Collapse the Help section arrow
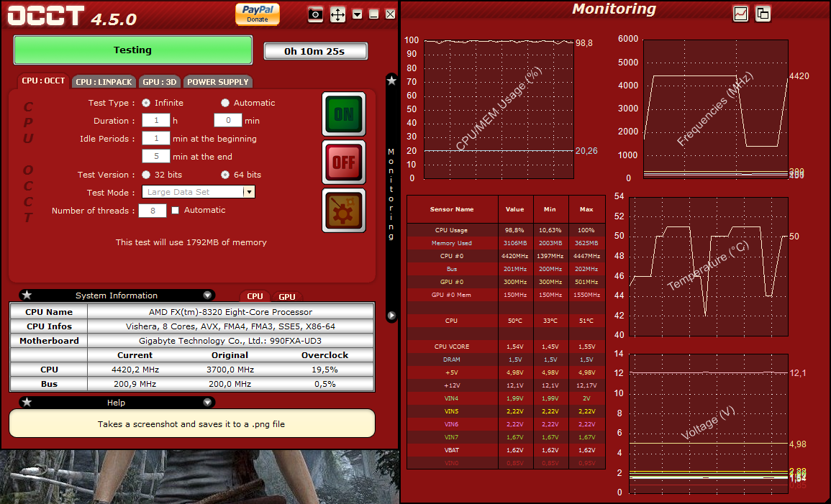 click(x=207, y=403)
